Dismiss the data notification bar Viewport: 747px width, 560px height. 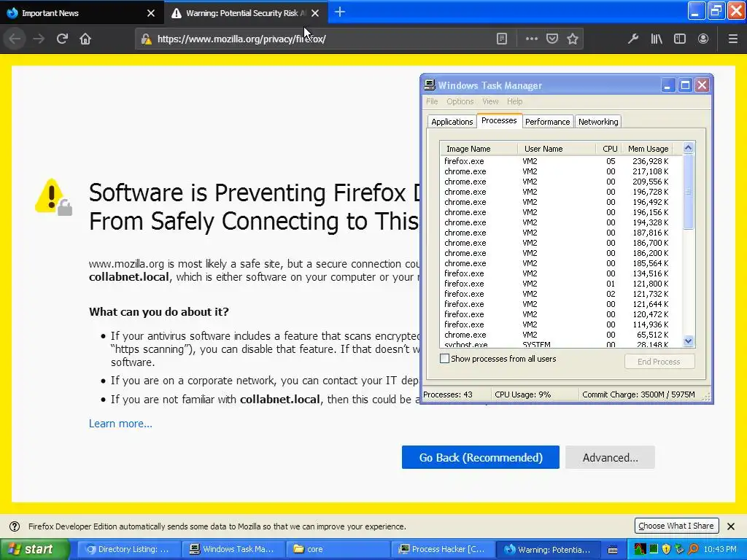[x=731, y=526]
